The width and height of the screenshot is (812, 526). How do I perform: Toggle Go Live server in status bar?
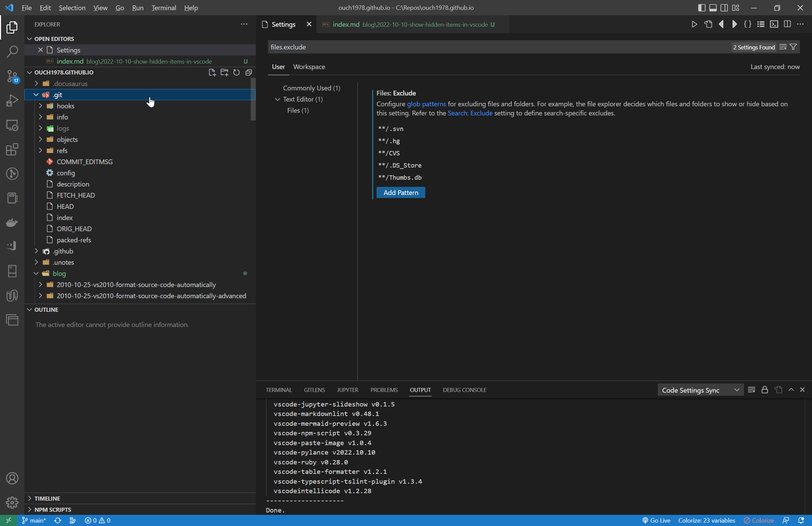(656, 521)
